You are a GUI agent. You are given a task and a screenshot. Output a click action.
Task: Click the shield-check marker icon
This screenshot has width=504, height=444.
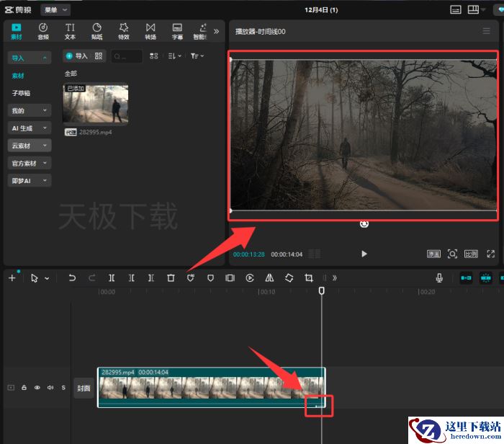point(191,277)
